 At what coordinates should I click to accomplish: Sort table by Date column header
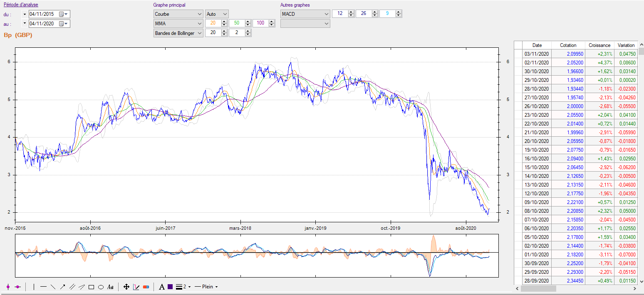537,45
